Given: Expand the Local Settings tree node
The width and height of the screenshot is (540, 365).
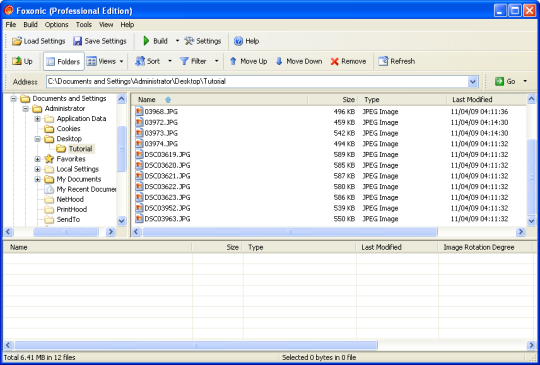Looking at the screenshot, I should (38, 169).
